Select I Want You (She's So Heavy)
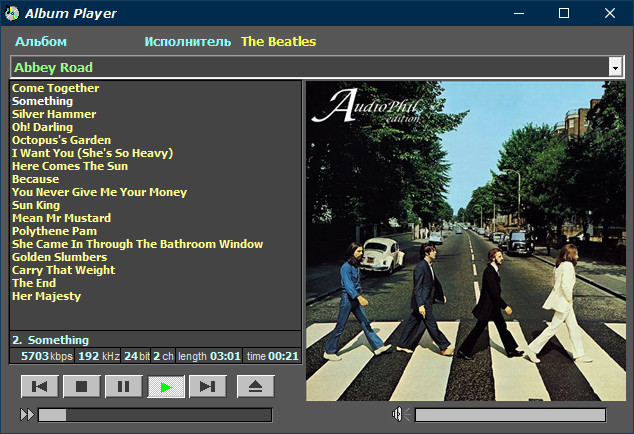Image resolution: width=634 pixels, height=434 pixels. tap(93, 153)
